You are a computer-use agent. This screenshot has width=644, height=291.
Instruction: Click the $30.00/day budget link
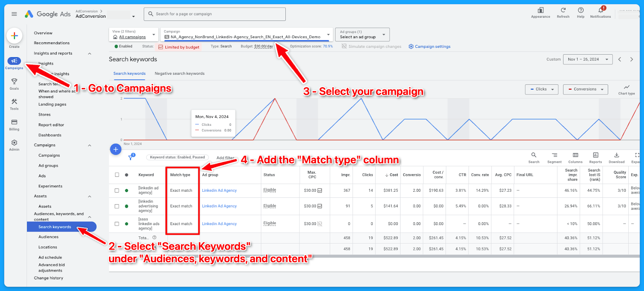pyautogui.click(x=264, y=46)
